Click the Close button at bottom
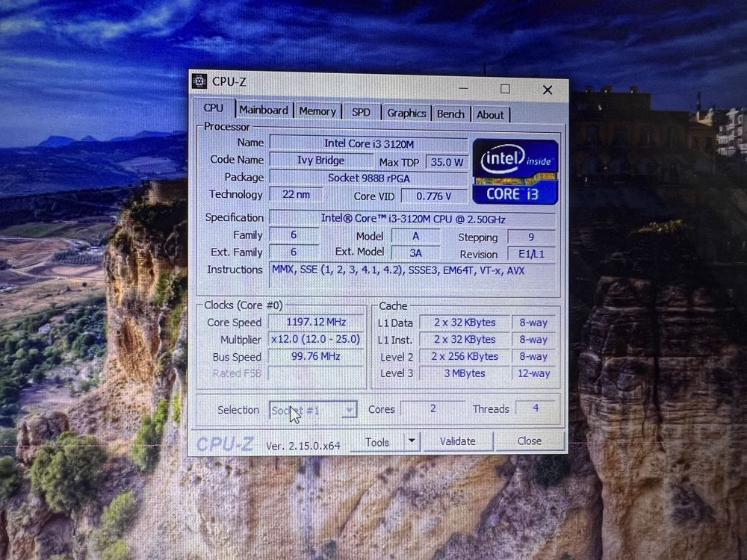The image size is (747, 560). tap(530, 441)
